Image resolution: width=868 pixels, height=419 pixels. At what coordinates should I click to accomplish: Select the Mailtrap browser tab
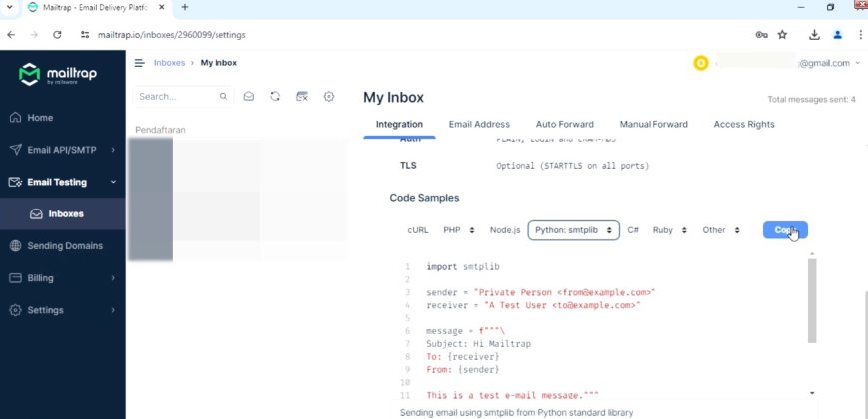coord(94,7)
